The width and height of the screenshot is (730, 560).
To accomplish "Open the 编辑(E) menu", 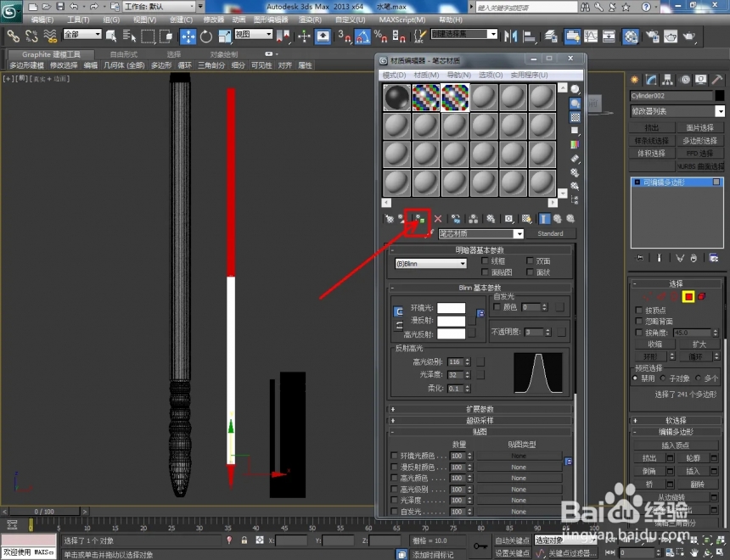I will point(42,20).
